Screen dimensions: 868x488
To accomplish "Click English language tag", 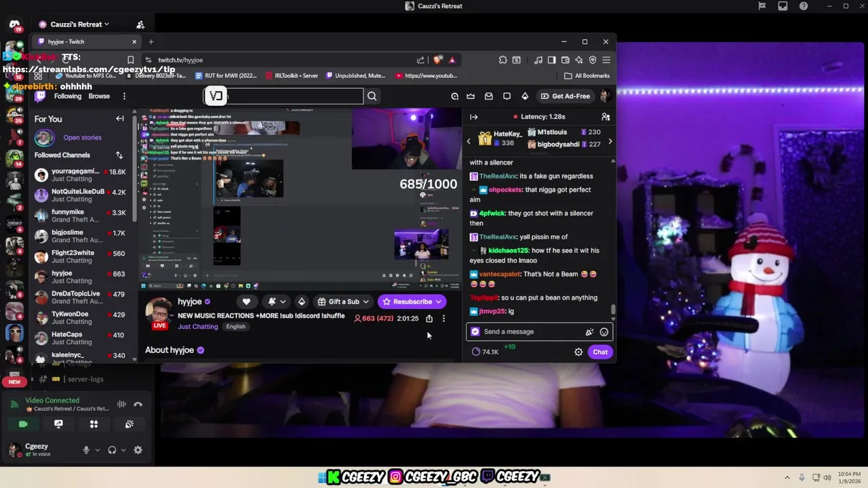I will click(236, 327).
